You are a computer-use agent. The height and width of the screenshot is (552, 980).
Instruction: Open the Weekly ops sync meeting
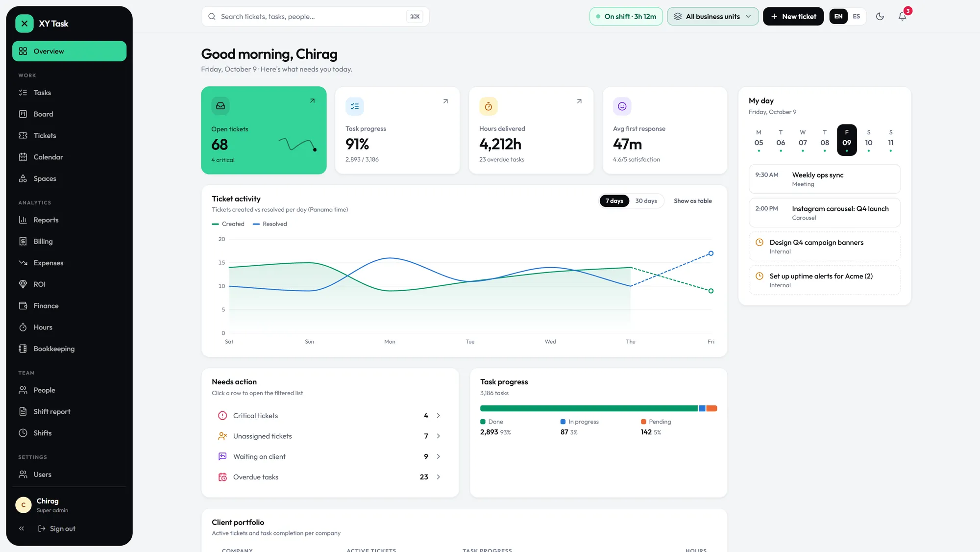click(x=824, y=179)
